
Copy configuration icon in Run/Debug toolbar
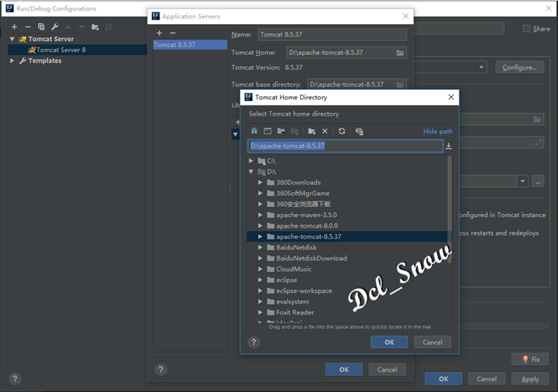[x=41, y=26]
